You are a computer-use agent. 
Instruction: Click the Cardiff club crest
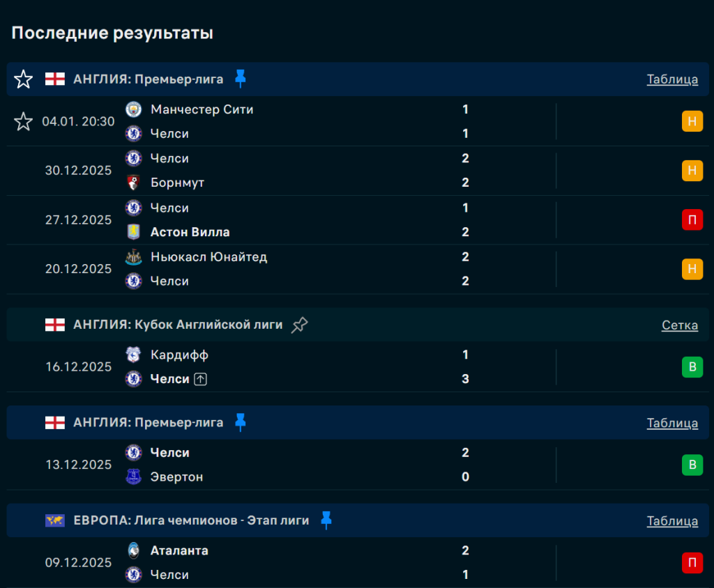(x=133, y=355)
